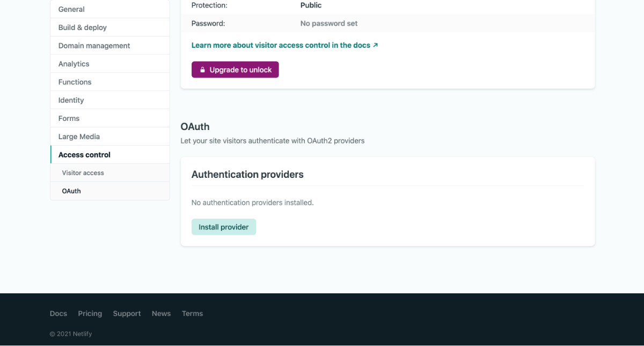Viewport: 644px width, 346px height.
Task: Jump to OAuth subsection in sidebar
Action: tap(71, 191)
